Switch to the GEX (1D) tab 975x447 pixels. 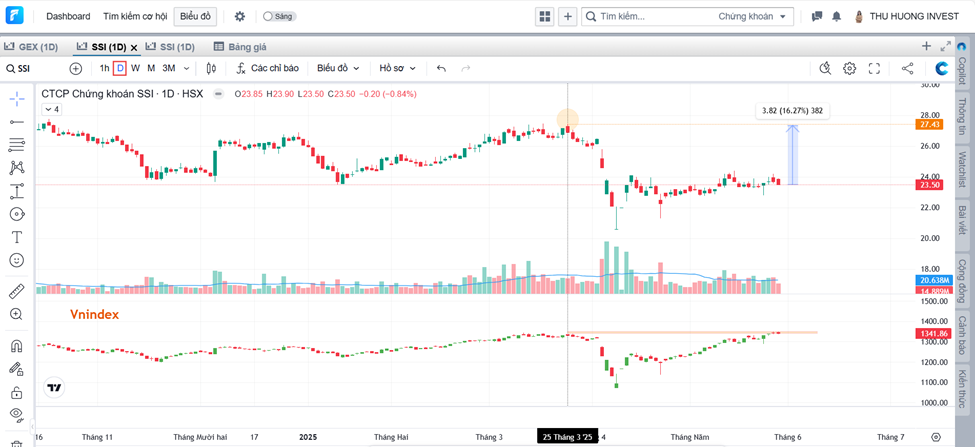[32, 47]
